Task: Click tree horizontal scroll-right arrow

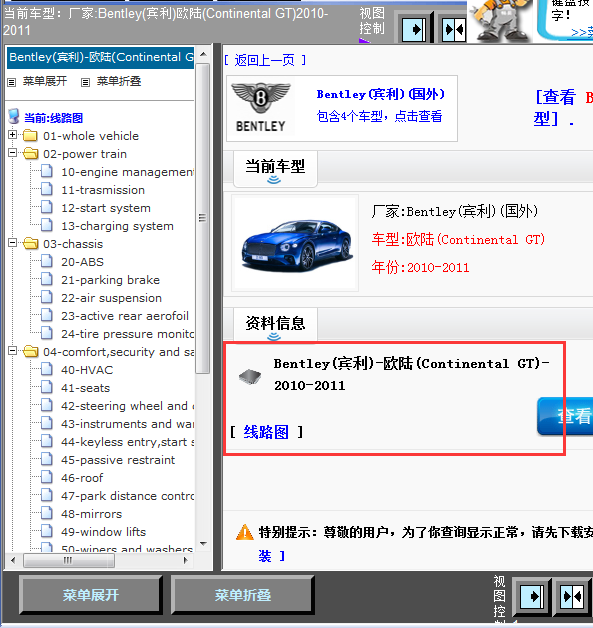Action: [185, 560]
